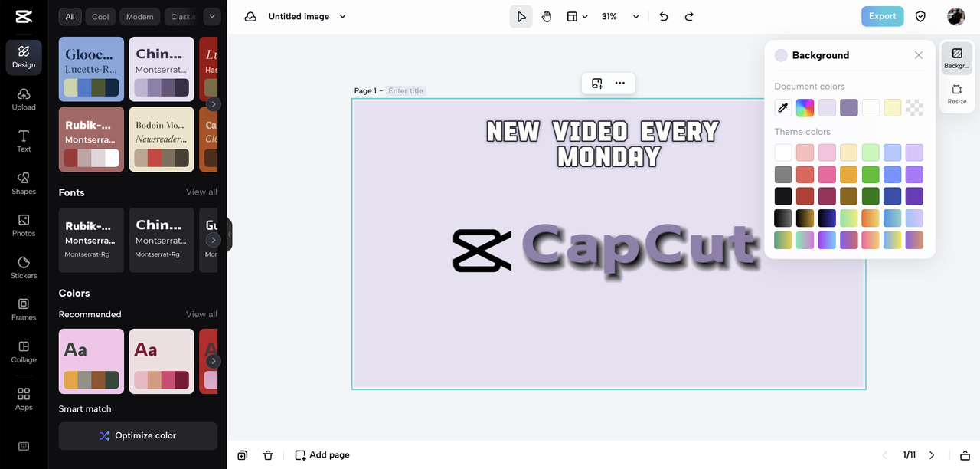Click View all next to Recommended colors

[x=201, y=314]
